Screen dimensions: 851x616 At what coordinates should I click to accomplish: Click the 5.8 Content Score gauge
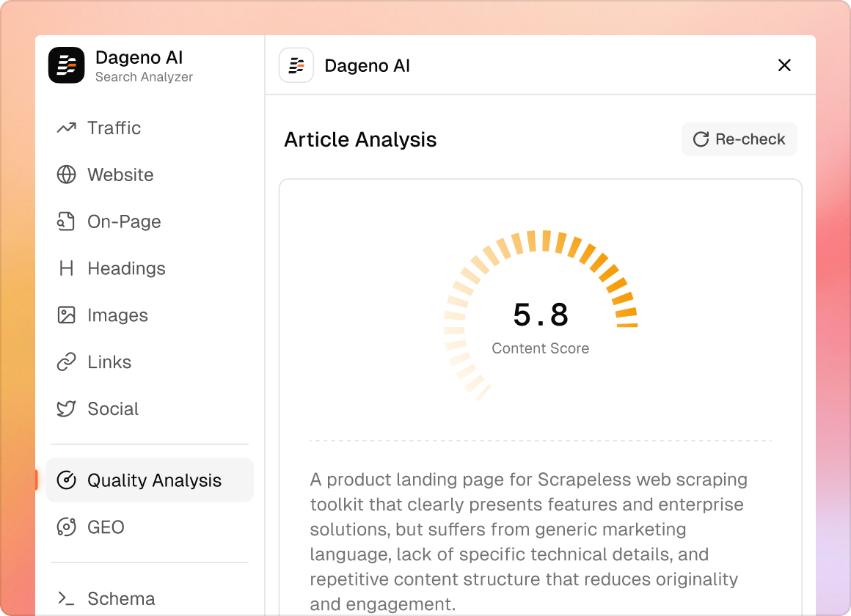541,315
